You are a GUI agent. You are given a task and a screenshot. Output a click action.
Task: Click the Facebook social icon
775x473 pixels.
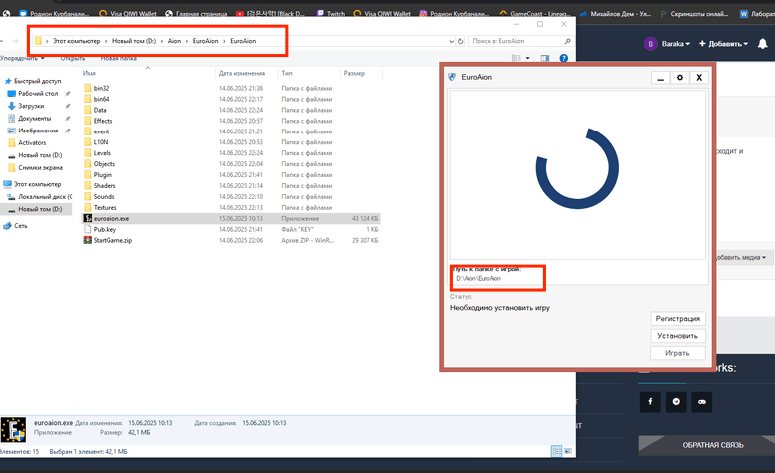(x=651, y=401)
